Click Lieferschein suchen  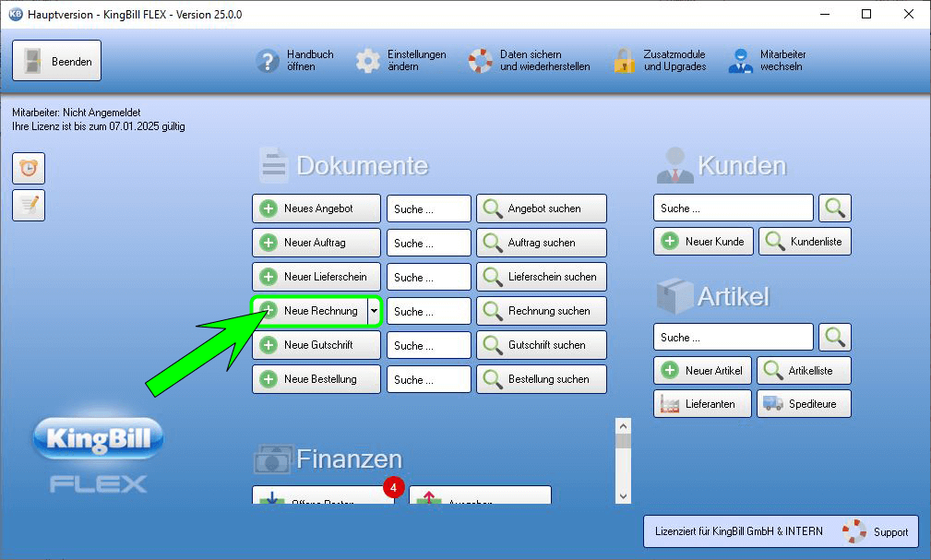point(542,277)
